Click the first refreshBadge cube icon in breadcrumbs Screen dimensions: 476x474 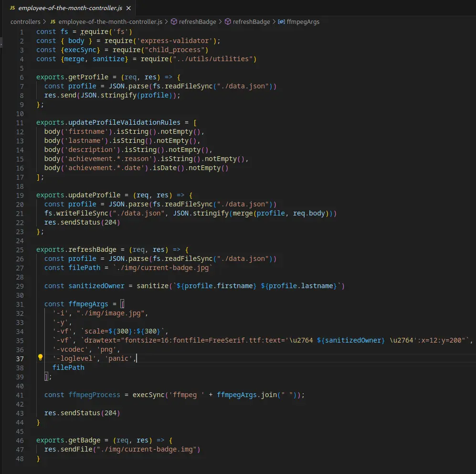coord(174,22)
